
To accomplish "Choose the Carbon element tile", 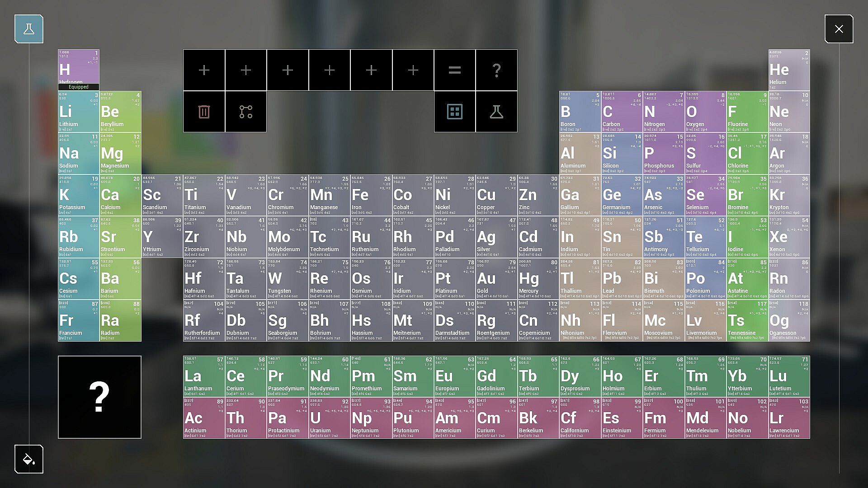I will [622, 112].
